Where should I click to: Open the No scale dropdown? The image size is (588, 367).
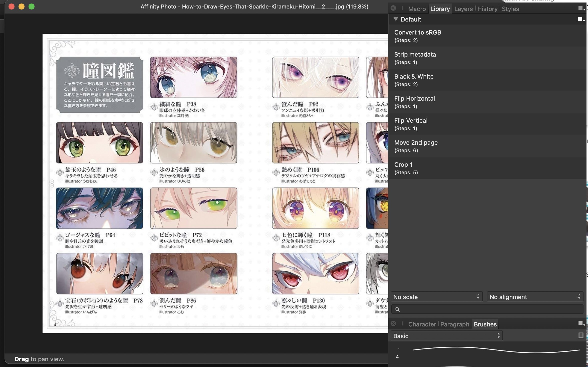point(435,297)
